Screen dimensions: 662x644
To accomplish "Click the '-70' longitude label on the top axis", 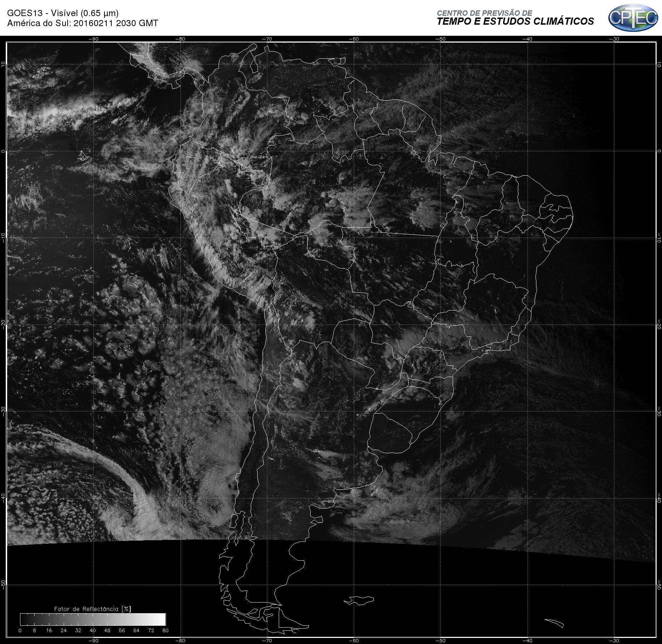I will tap(267, 39).
